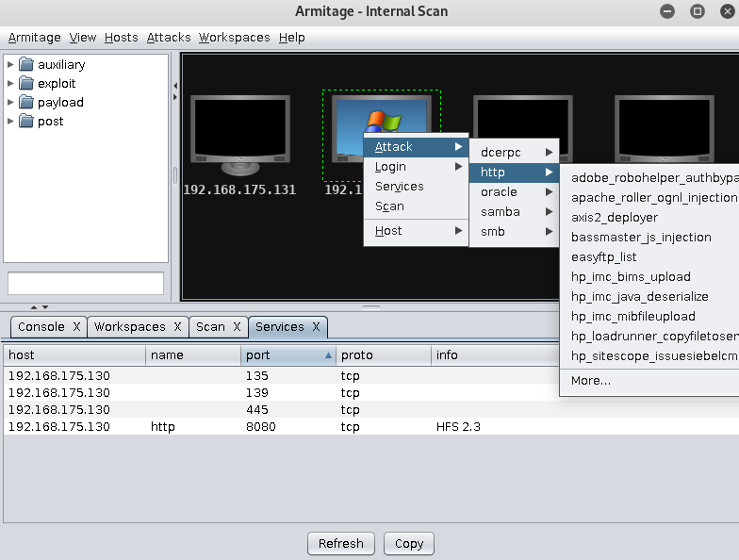Image resolution: width=739 pixels, height=560 pixels.
Task: Open the Help menu
Action: (292, 38)
